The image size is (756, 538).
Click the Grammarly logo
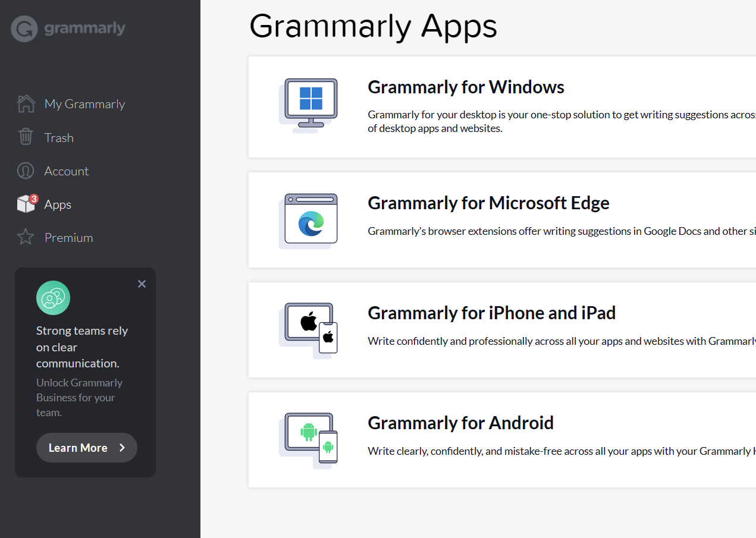click(67, 27)
